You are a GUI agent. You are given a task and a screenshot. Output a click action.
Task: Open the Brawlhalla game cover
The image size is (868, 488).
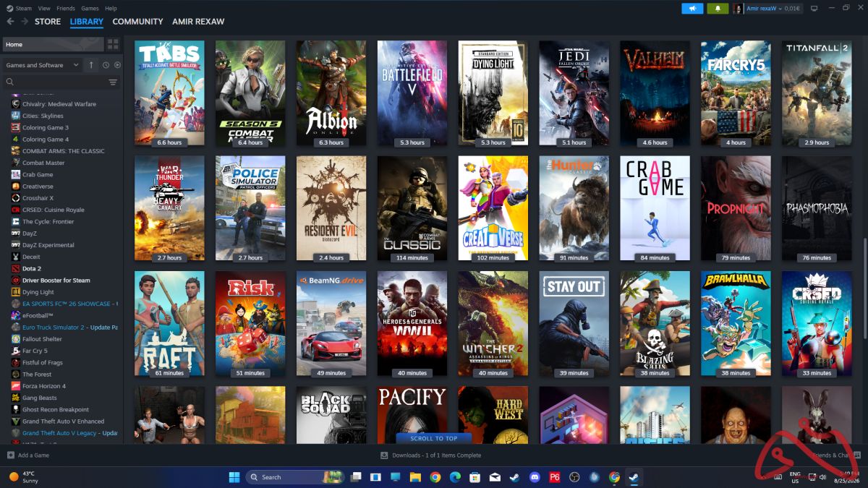tap(736, 324)
